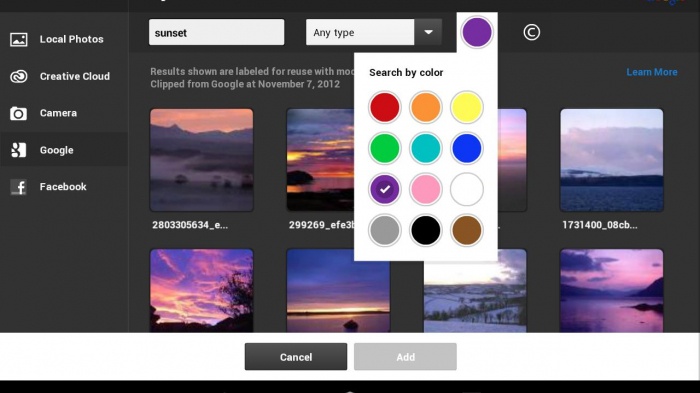
Task: Click the 2803305634_e... file name
Action: [x=190, y=225]
